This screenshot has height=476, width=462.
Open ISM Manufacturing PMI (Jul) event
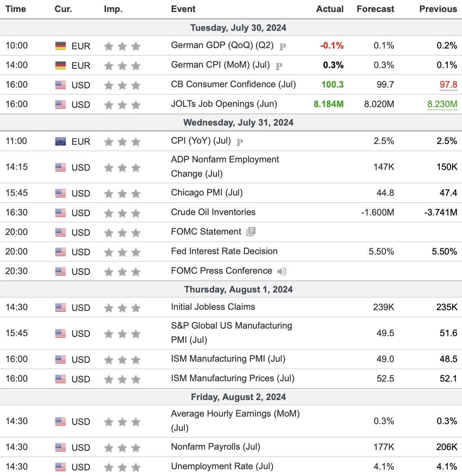click(228, 359)
